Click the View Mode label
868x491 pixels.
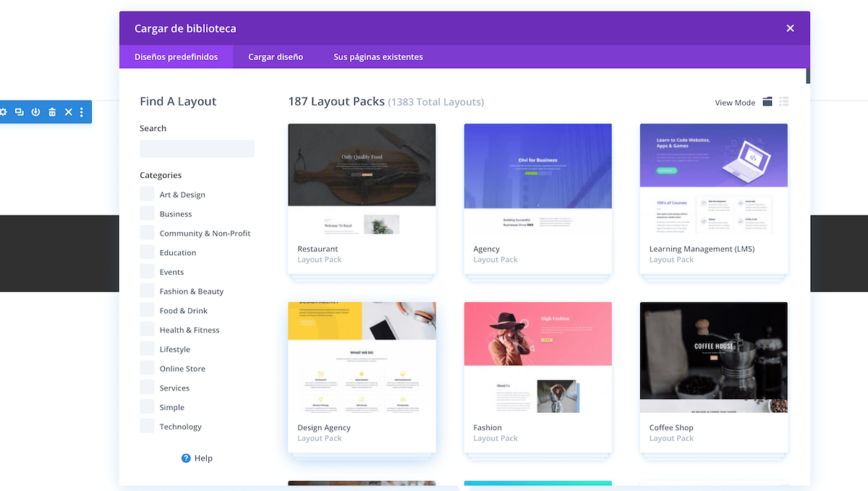(x=735, y=103)
